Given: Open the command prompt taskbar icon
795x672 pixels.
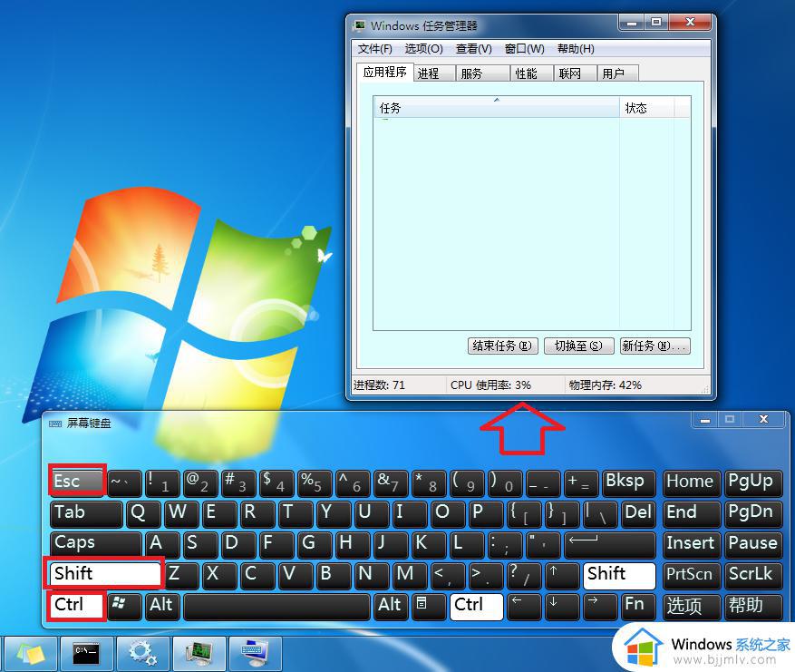Looking at the screenshot, I should coord(87,653).
